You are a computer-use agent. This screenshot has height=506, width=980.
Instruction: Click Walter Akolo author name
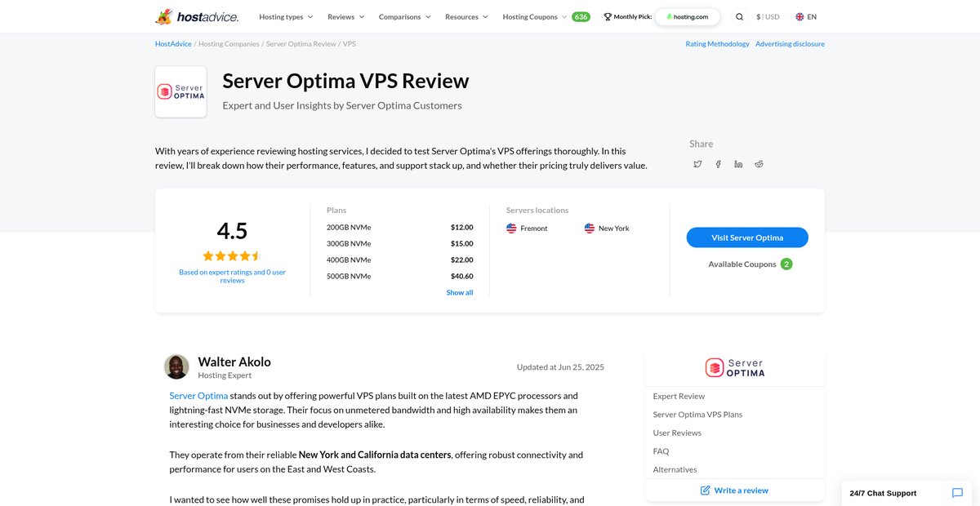234,362
